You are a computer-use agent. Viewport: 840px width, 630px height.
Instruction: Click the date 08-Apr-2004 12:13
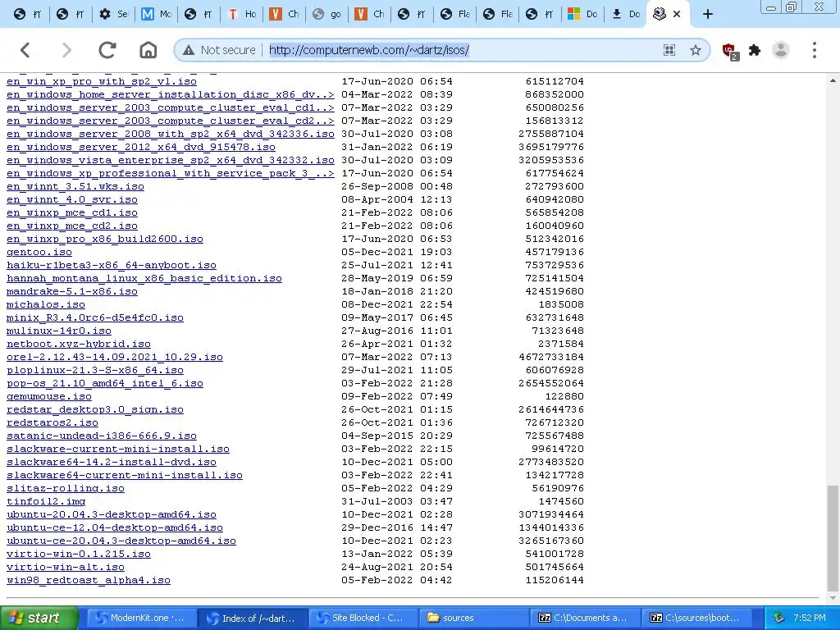[x=397, y=199]
